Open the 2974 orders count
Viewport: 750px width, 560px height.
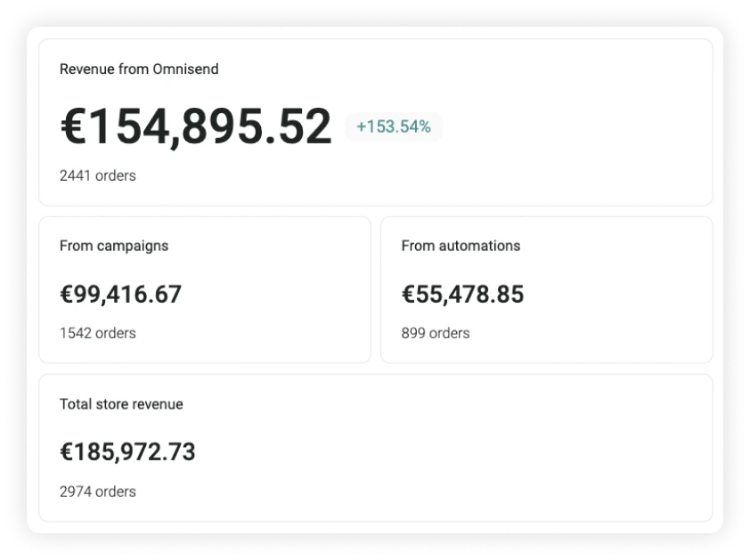coord(97,491)
